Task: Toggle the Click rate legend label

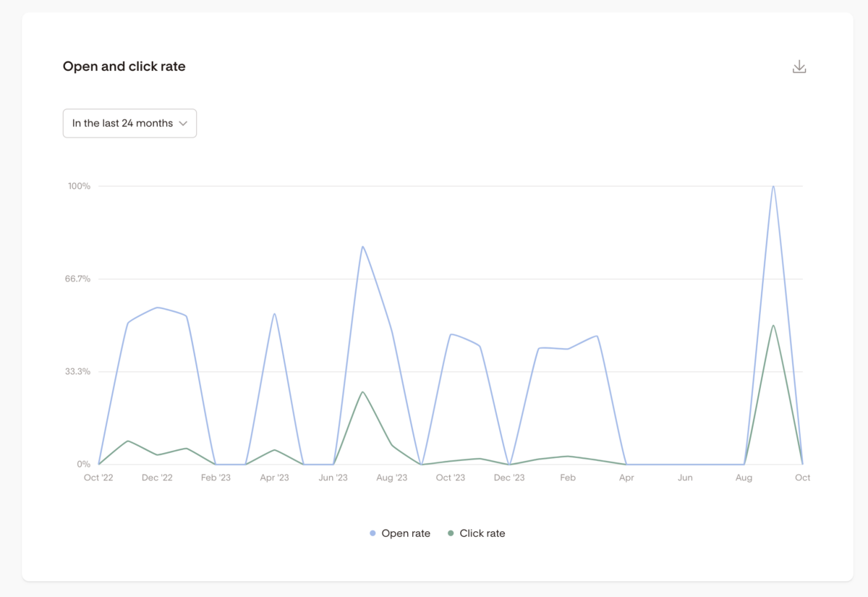Action: [x=482, y=533]
